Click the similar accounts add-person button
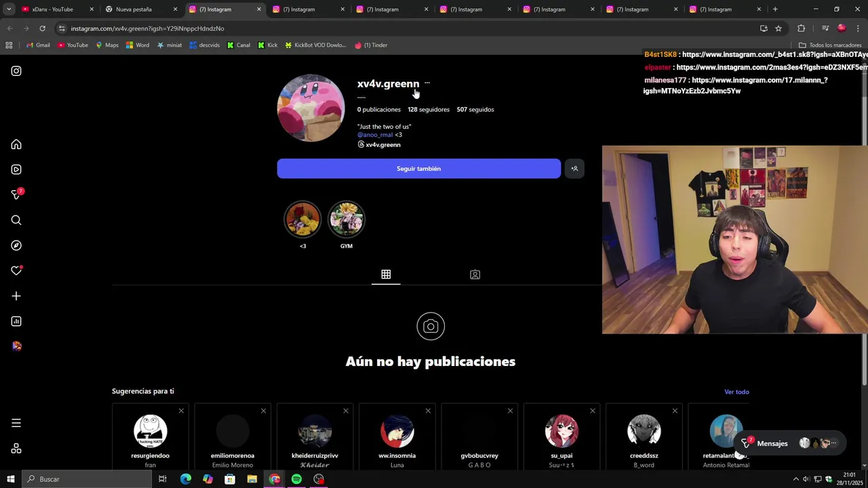868x488 pixels. 574,169
